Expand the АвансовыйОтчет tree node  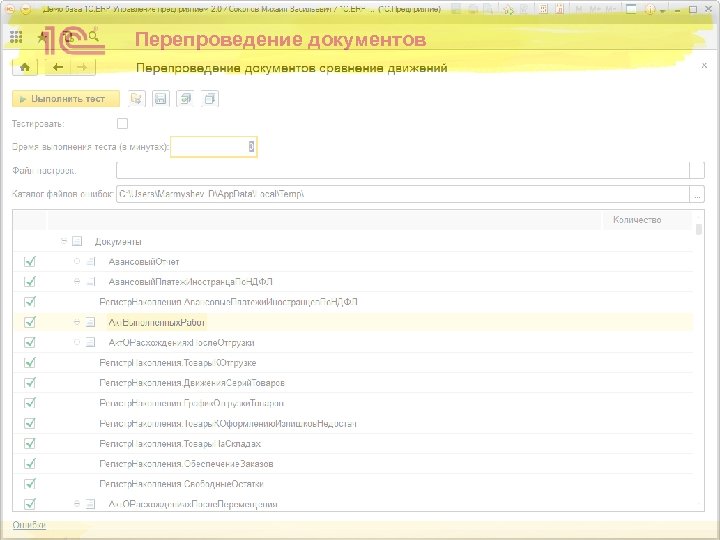tap(77, 262)
